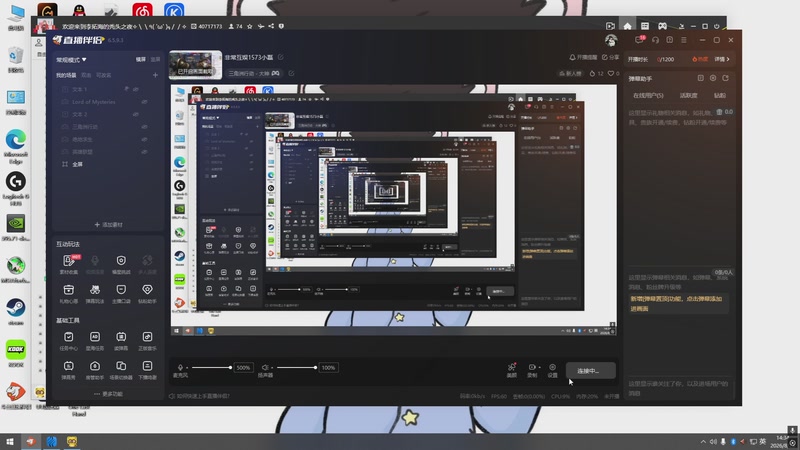Expand 更多功能 more functions
The height and width of the screenshot is (450, 800).
click(108, 394)
